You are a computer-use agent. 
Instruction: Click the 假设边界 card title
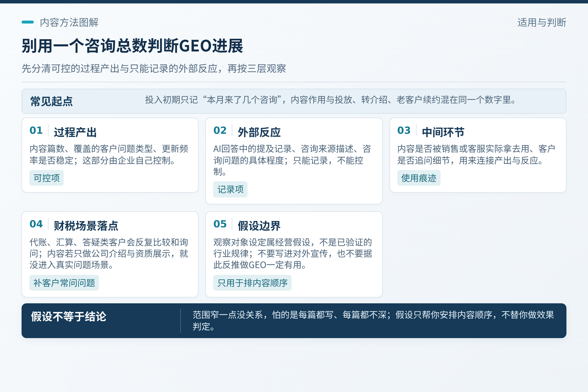click(x=259, y=226)
